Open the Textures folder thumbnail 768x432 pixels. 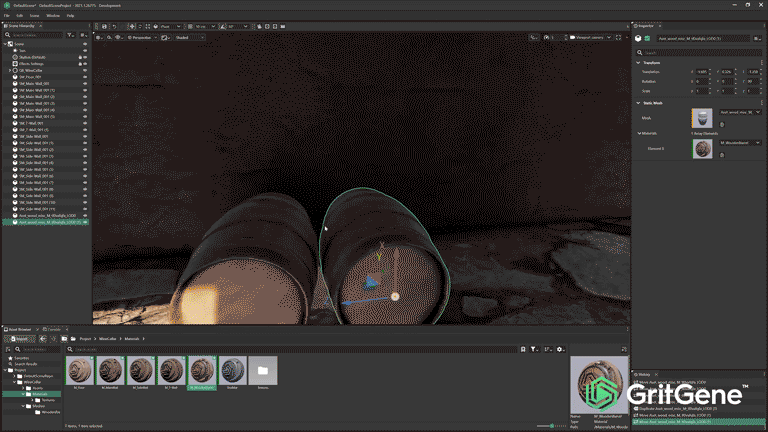(263, 373)
